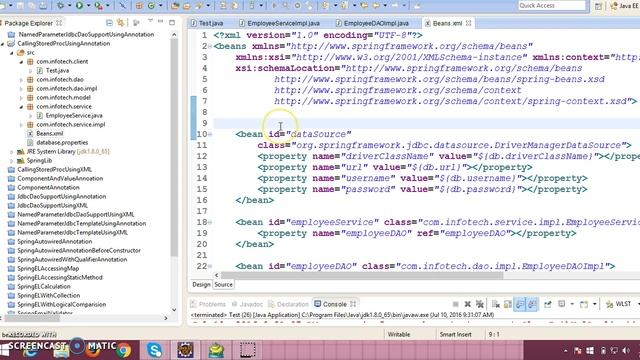Open dropdown arrow next to Run button
Viewport: 640px width, 360px height.
pos(88,6)
